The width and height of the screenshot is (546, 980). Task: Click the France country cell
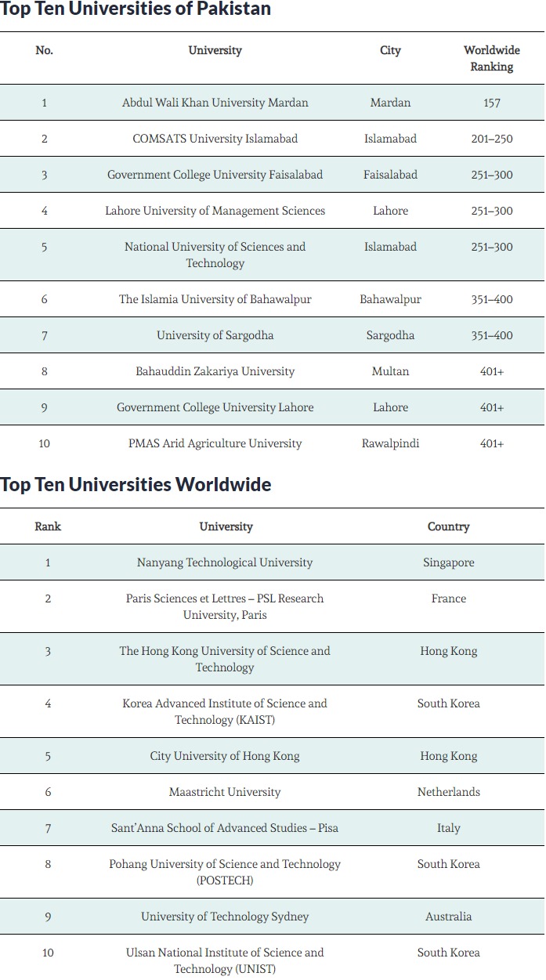(449, 598)
